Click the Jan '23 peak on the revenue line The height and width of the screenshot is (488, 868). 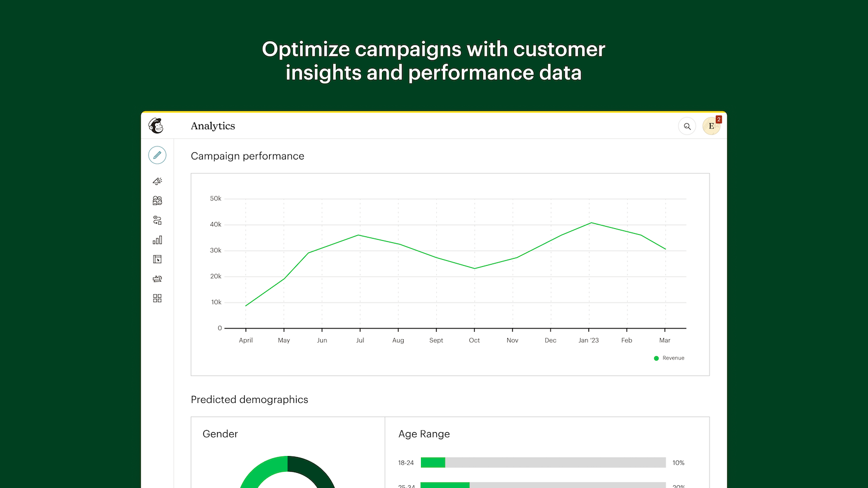590,222
